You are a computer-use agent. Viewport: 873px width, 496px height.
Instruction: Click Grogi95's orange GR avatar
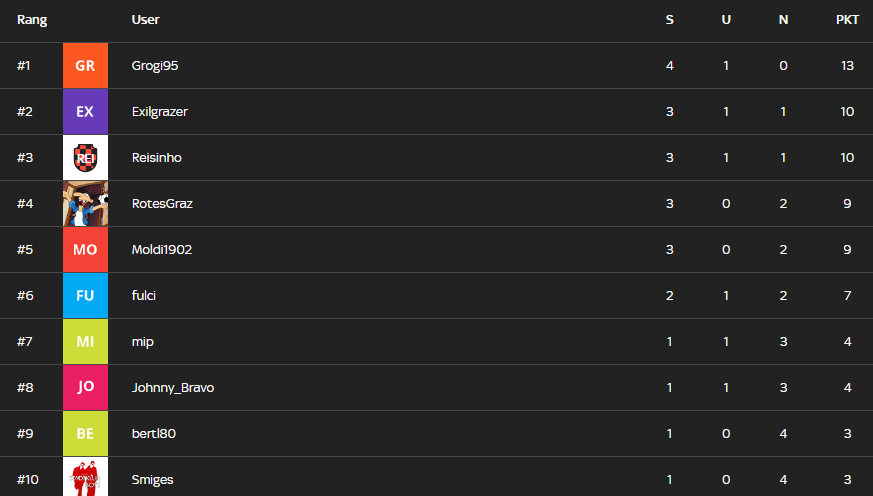[85, 66]
